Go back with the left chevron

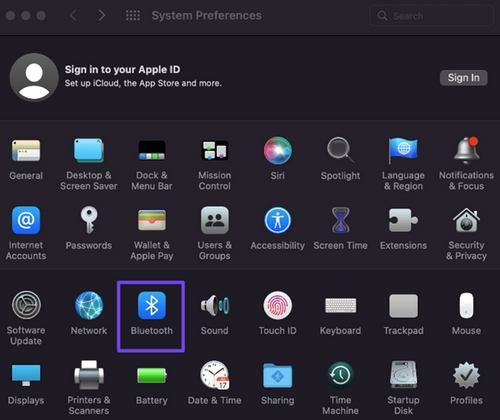coord(73,15)
